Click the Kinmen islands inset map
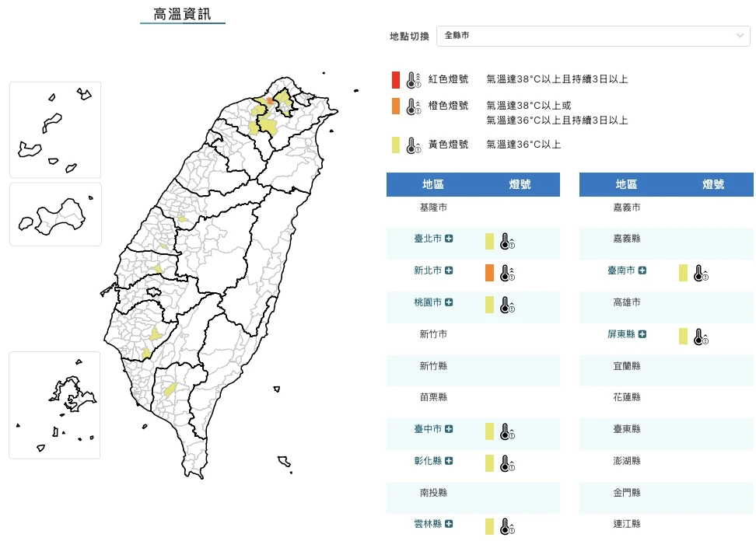Viewport: 756px width, 541px height. 55,215
